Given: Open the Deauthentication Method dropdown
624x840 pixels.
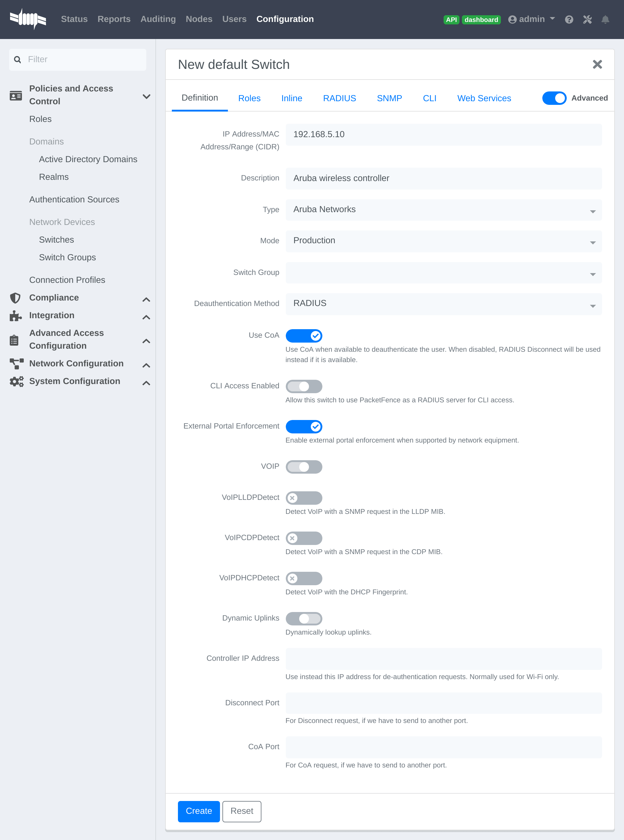Looking at the screenshot, I should click(443, 304).
